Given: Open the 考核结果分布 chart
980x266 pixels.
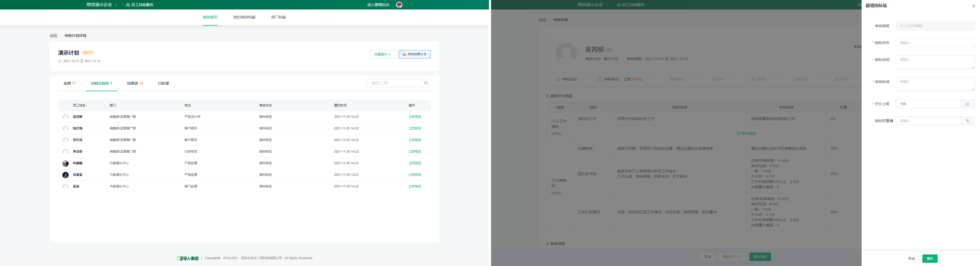Looking at the screenshot, I should [414, 54].
